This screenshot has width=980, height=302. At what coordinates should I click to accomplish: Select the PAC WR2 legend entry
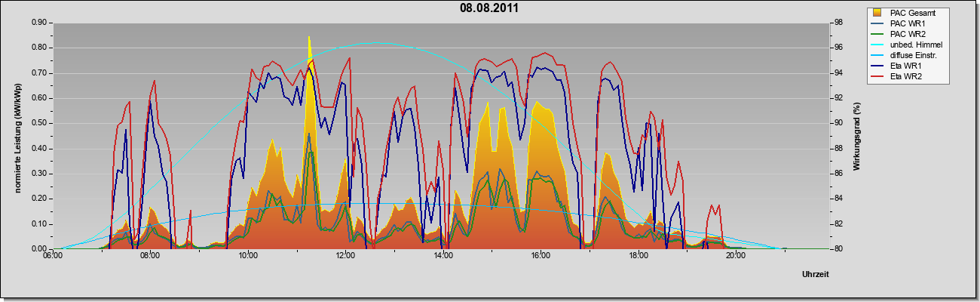(905, 34)
